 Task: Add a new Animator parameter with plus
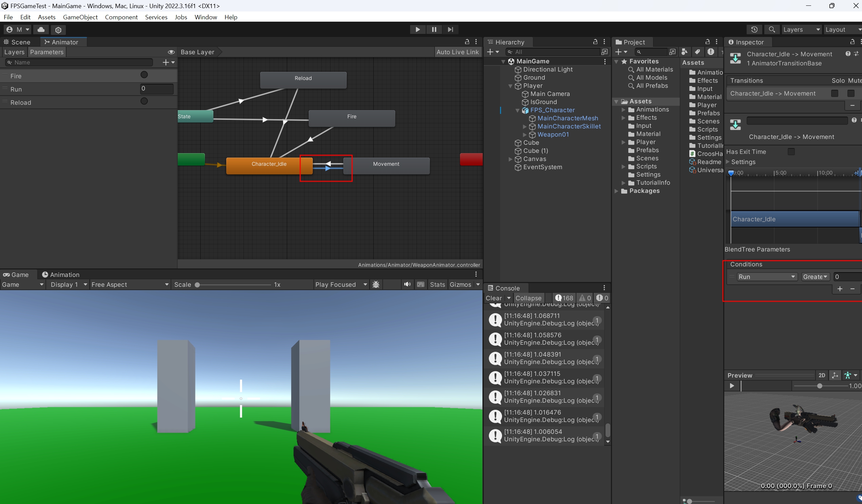tap(168, 62)
